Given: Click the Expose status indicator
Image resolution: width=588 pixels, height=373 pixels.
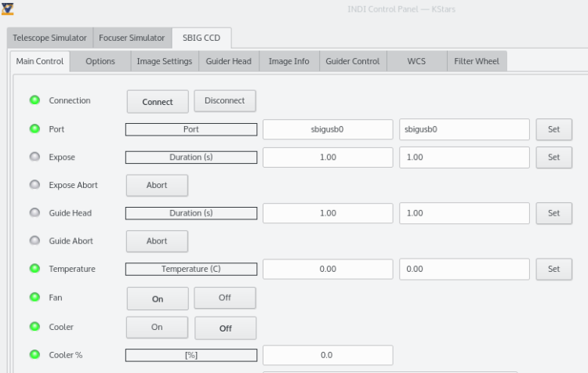Looking at the screenshot, I should pyautogui.click(x=34, y=157).
